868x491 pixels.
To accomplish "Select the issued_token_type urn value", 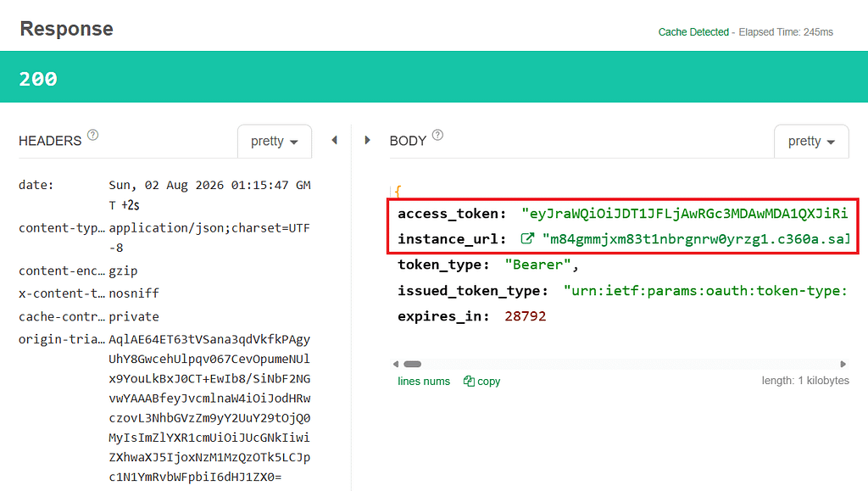I will [x=705, y=290].
